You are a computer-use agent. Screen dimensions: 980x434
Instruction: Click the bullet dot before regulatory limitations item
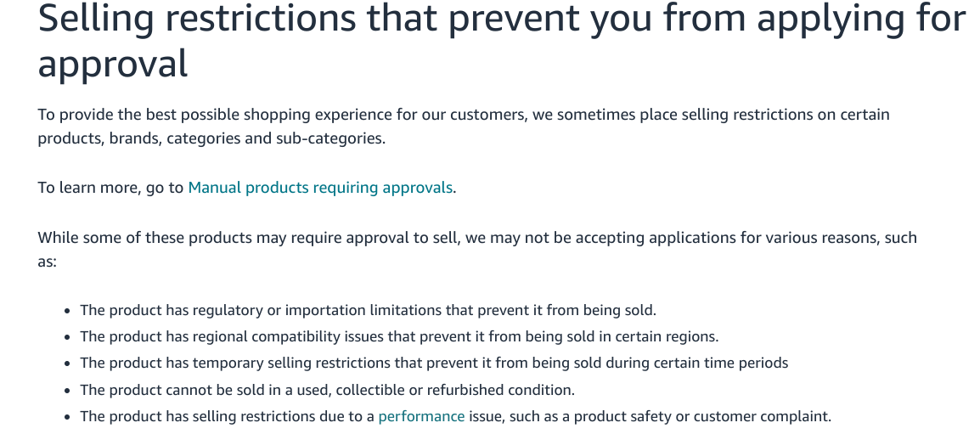pos(67,311)
